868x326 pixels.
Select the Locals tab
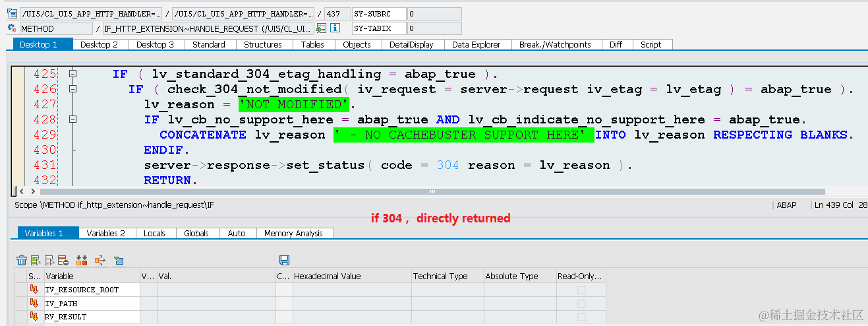click(154, 233)
